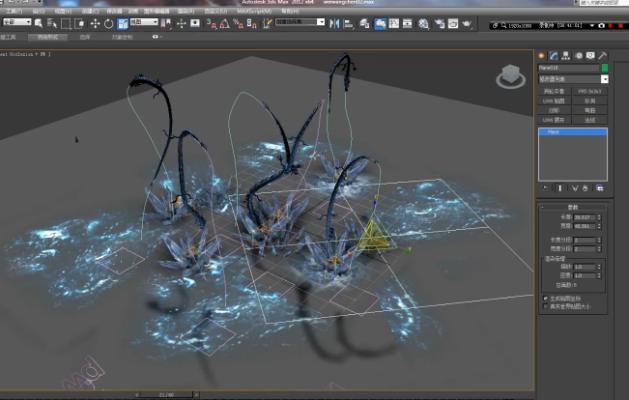The image size is (629, 400).
Task: Choose the Rectangular Selection Region tool
Action: click(x=66, y=24)
